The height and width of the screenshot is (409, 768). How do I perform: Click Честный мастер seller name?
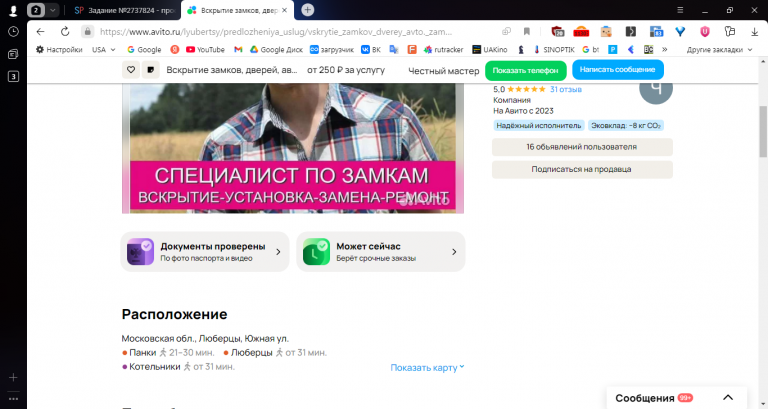[444, 71]
